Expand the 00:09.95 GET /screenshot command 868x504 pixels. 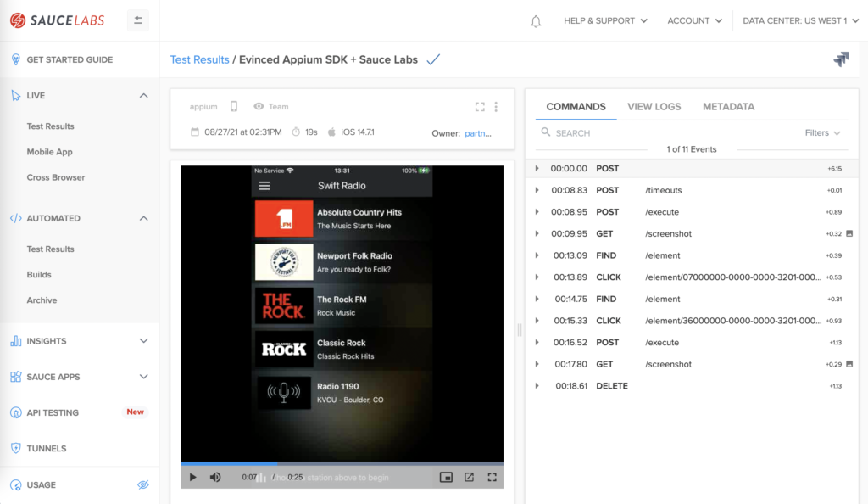pos(537,233)
